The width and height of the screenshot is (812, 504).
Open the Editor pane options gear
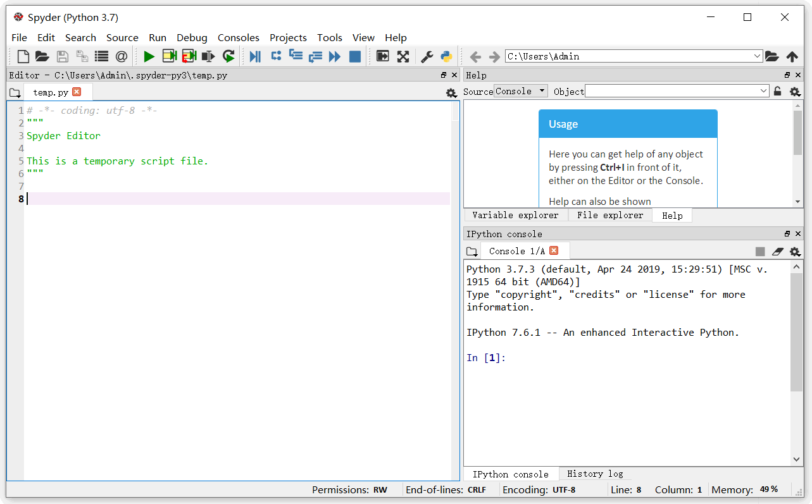[451, 93]
